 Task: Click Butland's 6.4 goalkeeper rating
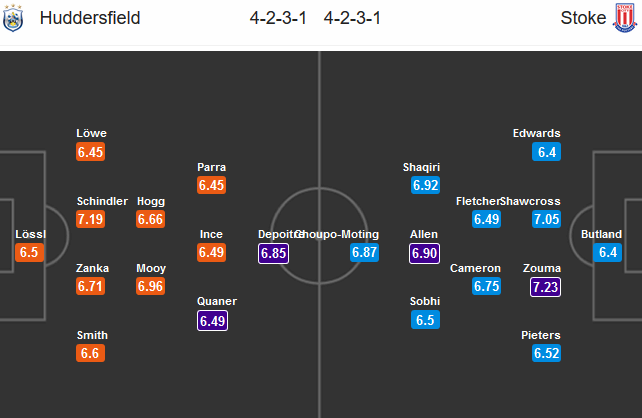pos(608,253)
